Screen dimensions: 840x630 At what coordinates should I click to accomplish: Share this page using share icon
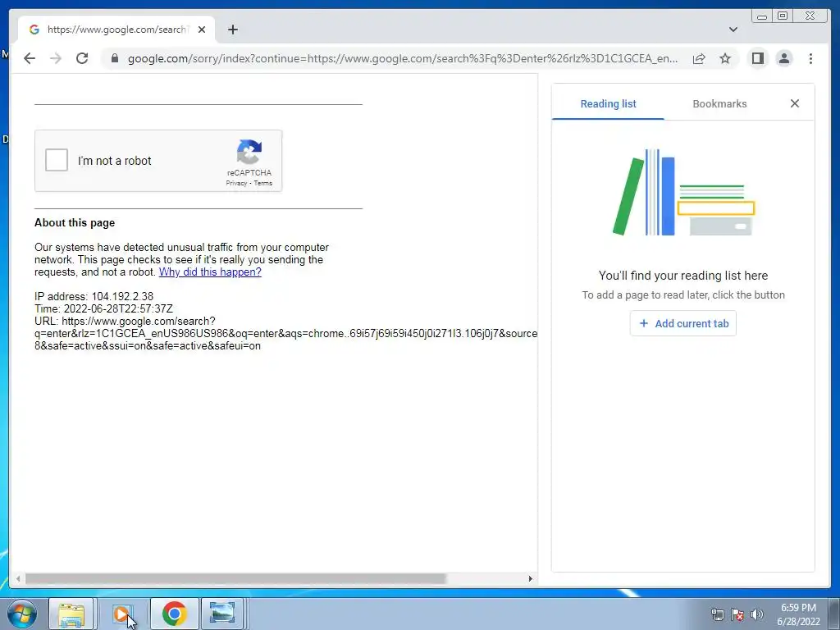(x=699, y=58)
